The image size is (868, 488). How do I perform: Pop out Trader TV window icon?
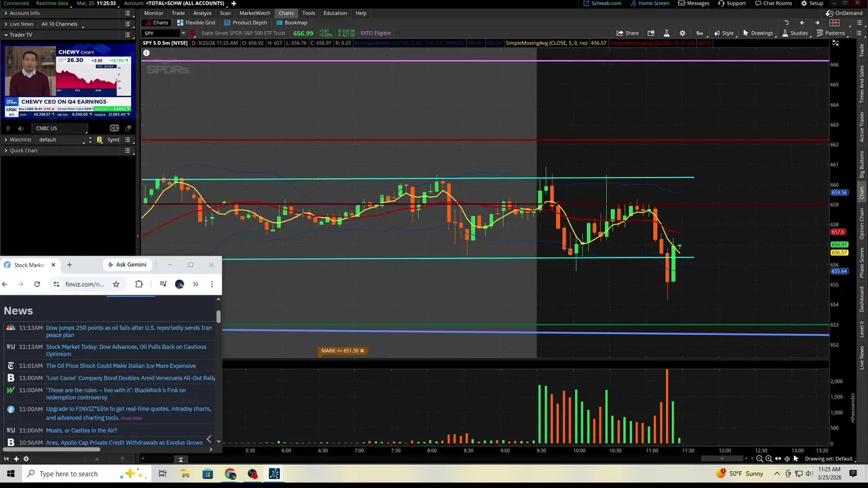point(127,128)
